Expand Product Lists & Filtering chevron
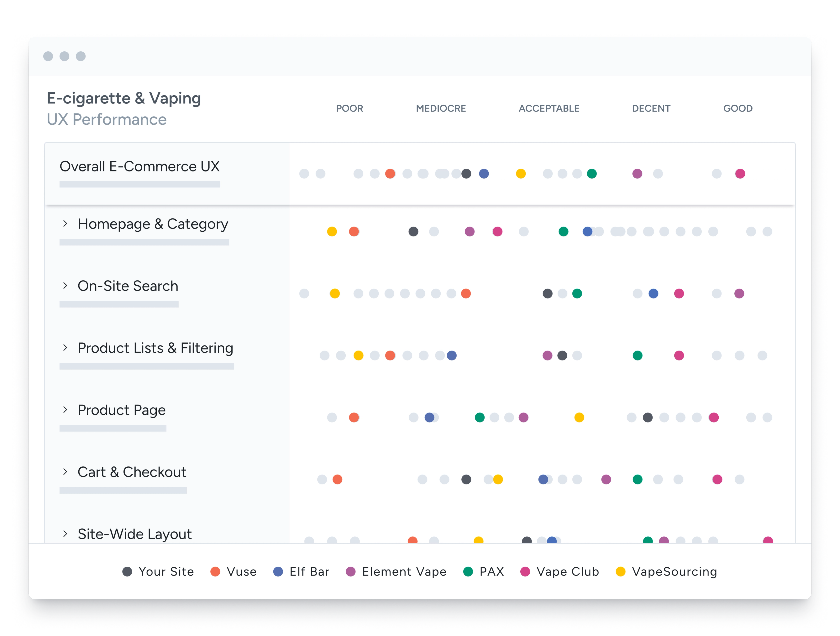 pos(65,348)
